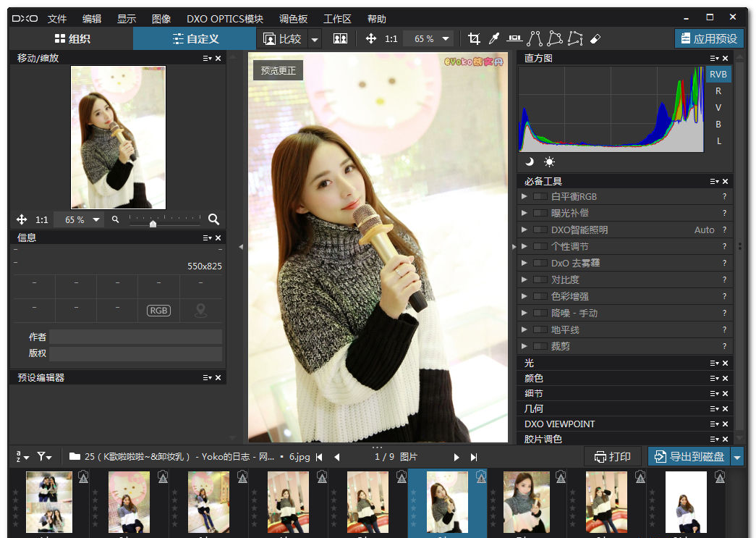
Task: Turn on the 对比度 correction switch
Action: (x=540, y=279)
